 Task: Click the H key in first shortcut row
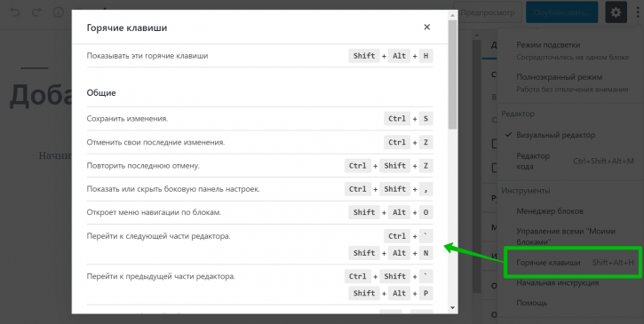425,56
